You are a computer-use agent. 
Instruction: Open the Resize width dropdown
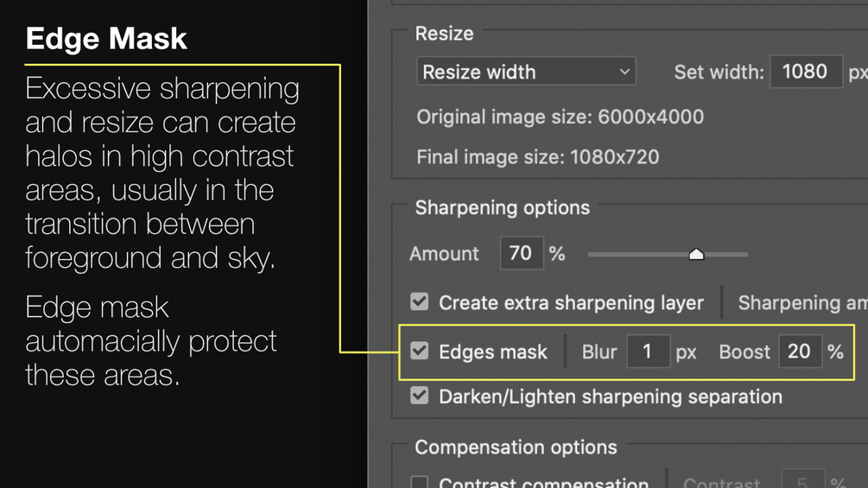[x=525, y=72]
